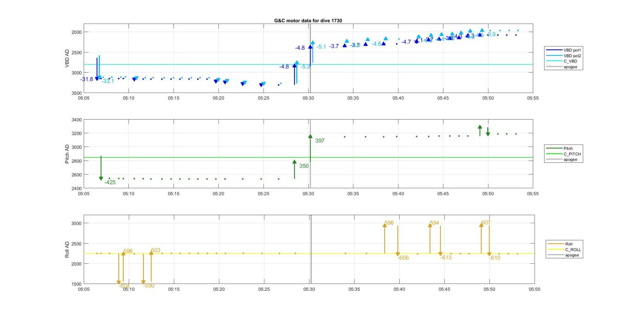Image resolution: width=644 pixels, height=319 pixels.
Task: Click the '05:05' tick under the Pitch plot
Action: 84,194
